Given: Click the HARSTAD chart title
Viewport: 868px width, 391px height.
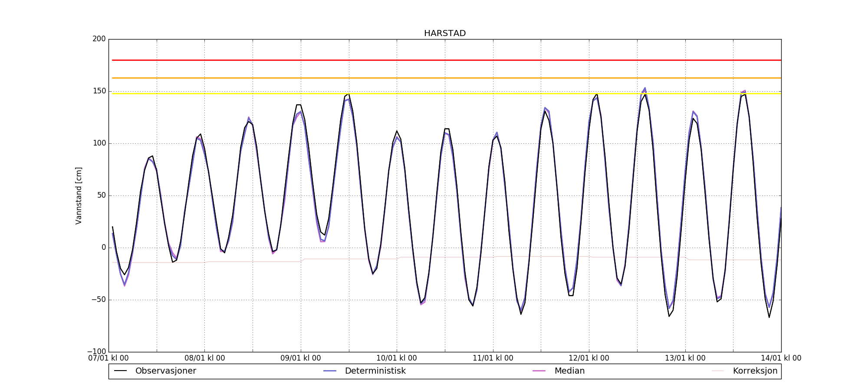Looking at the screenshot, I should 444,33.
